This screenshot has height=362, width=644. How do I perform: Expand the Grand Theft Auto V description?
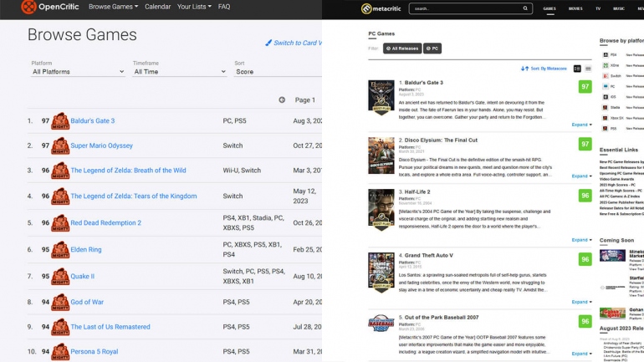click(x=581, y=302)
